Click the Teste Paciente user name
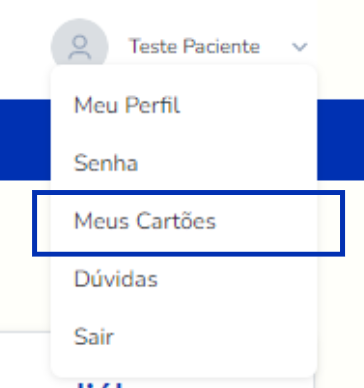The width and height of the screenshot is (364, 388). 194,46
